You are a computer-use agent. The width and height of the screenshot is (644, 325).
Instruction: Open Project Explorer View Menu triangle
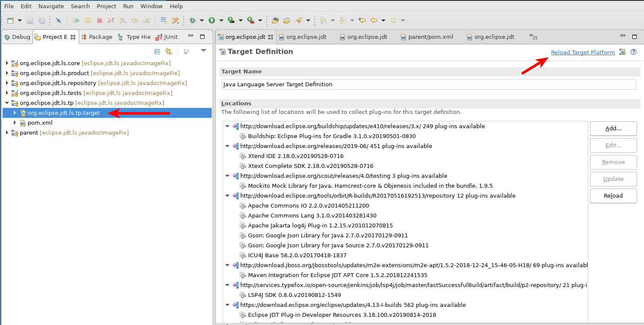204,51
